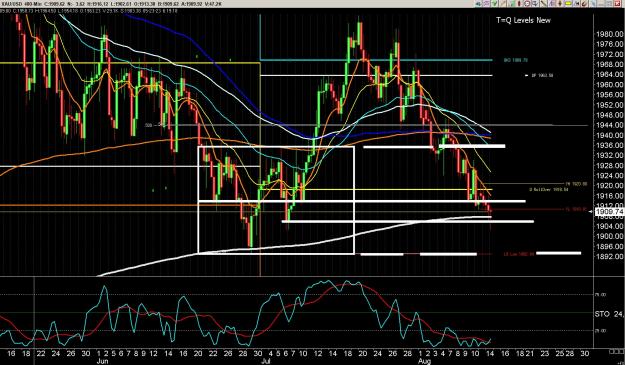
Task: Click the Jun month label on time axis
Action: (103, 361)
